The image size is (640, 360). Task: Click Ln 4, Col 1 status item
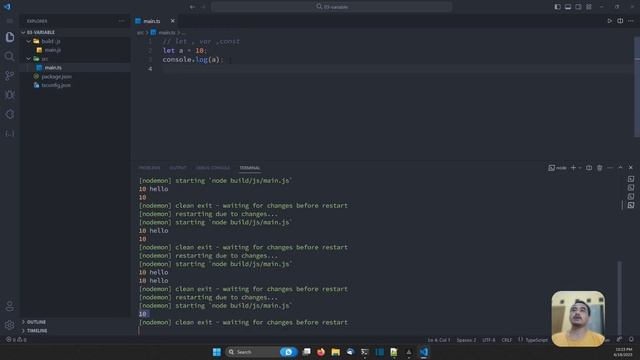[x=439, y=340]
